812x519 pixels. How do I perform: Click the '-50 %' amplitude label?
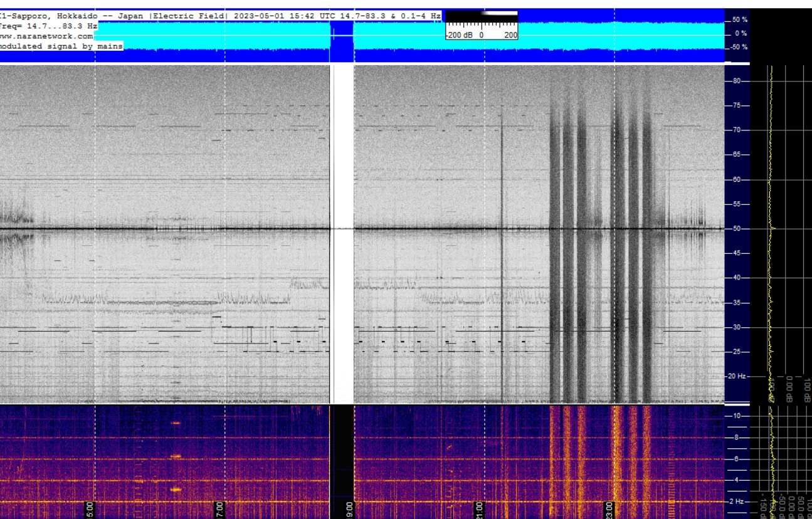click(739, 48)
